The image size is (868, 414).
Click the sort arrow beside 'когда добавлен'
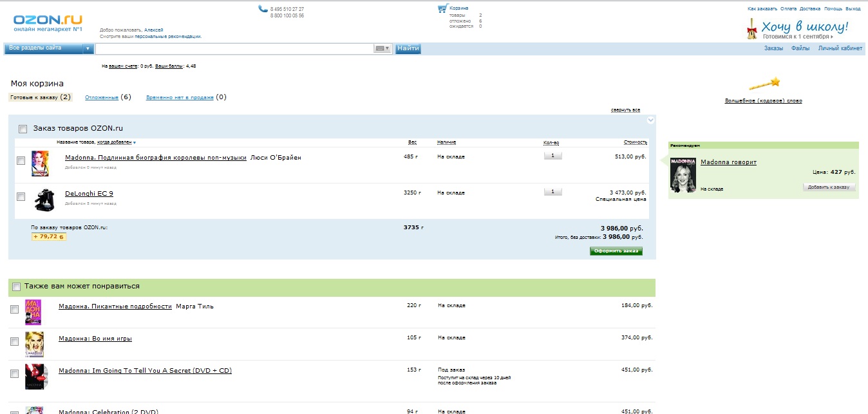135,142
